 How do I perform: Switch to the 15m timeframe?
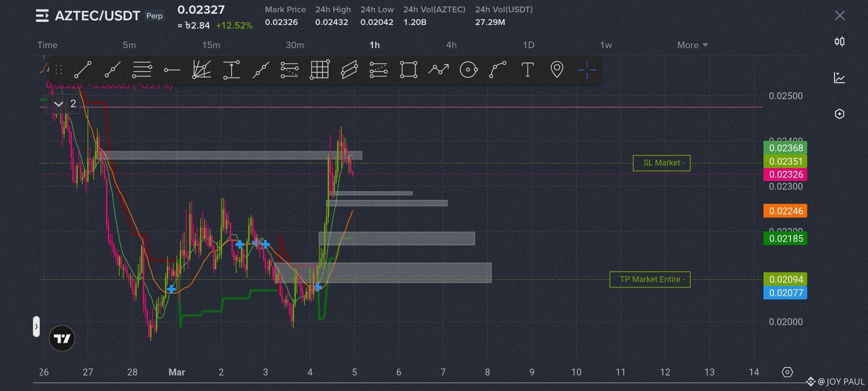click(x=211, y=45)
